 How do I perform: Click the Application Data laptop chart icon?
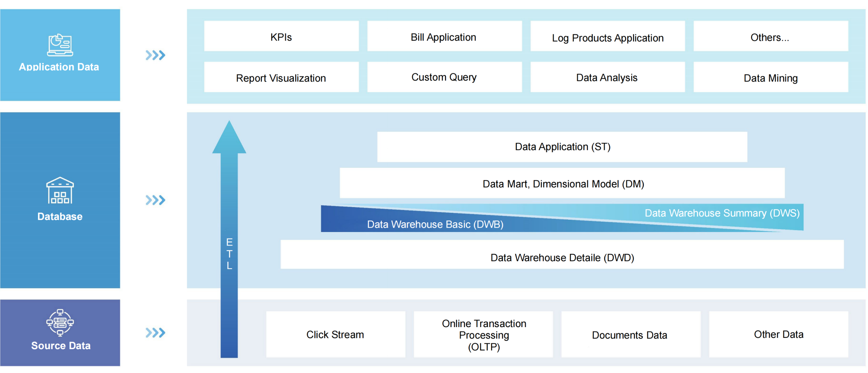point(60,45)
